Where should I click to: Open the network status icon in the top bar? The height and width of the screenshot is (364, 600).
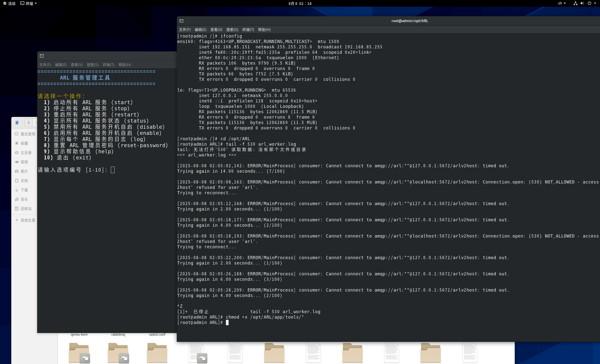tap(575, 3)
